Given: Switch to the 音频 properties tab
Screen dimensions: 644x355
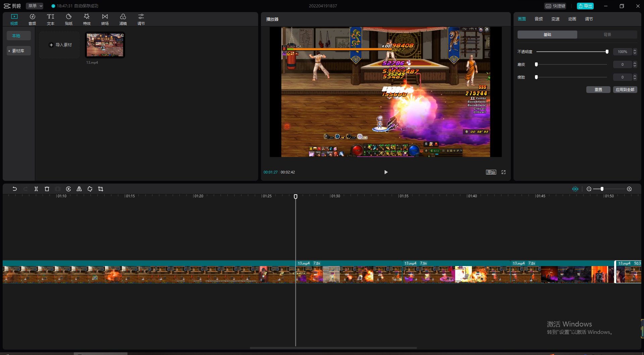Looking at the screenshot, I should (x=539, y=19).
